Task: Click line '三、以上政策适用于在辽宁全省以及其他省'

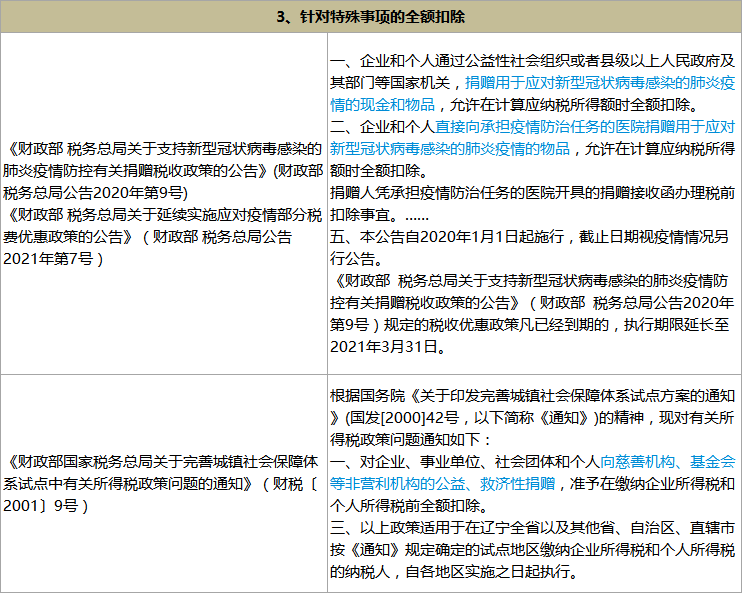Action: coord(471,528)
